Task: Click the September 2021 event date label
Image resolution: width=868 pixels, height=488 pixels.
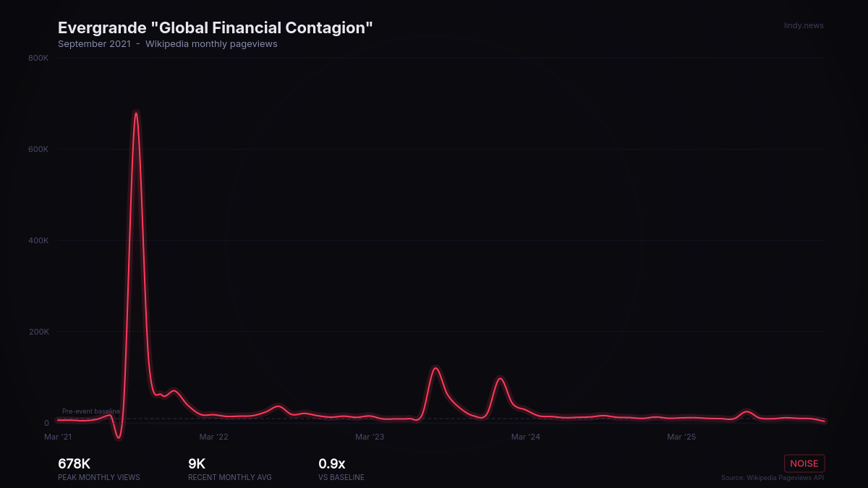Action: coord(94,43)
